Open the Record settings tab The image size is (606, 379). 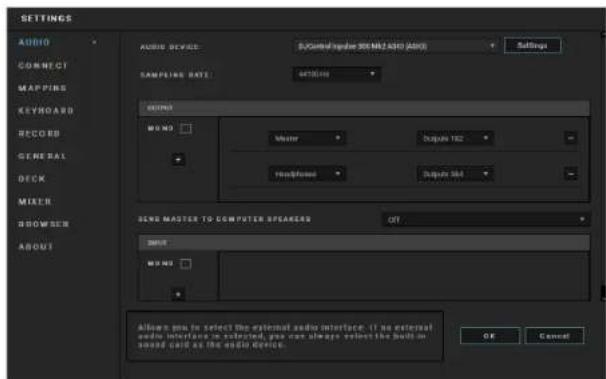coord(39,134)
